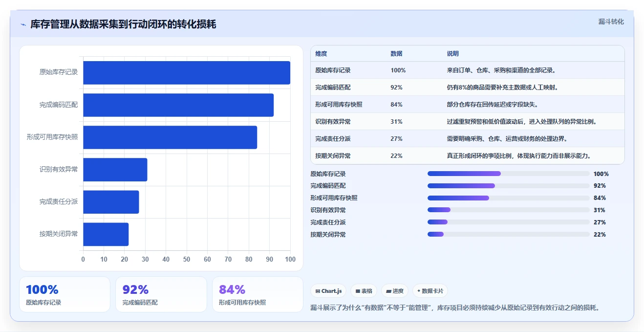Click the 完成责任分派 y-axis label in chart
Image resolution: width=644 pixels, height=332 pixels.
click(x=59, y=201)
